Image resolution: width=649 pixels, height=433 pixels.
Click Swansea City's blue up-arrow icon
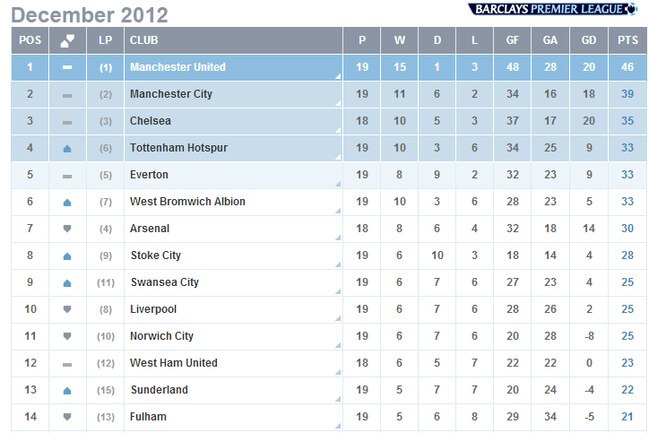click(x=67, y=283)
